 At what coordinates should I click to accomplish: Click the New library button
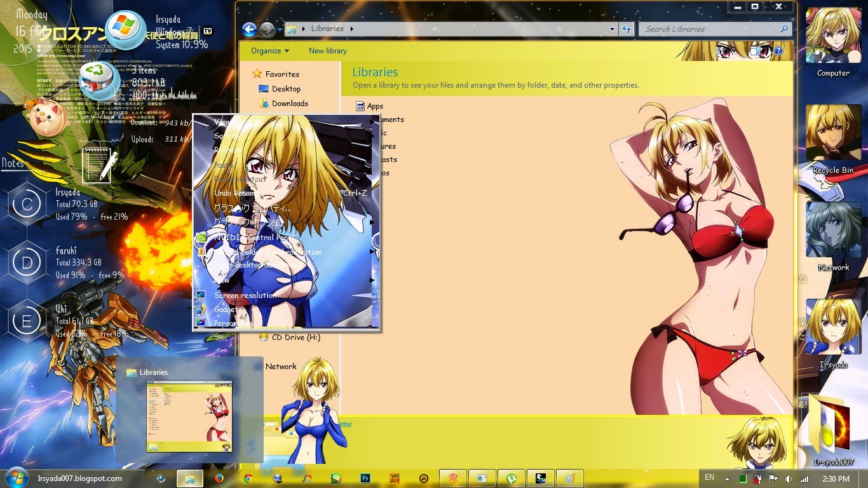(327, 51)
